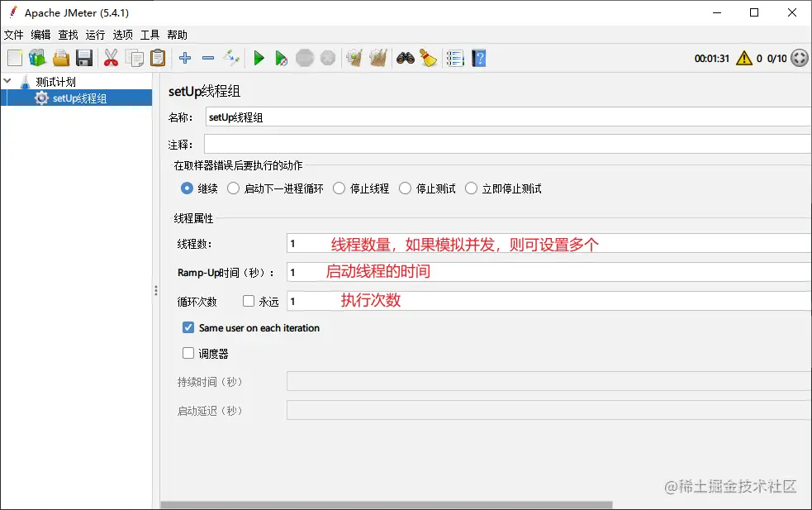812x510 pixels.
Task: Click the Clear broom icon
Action: [x=354, y=58]
